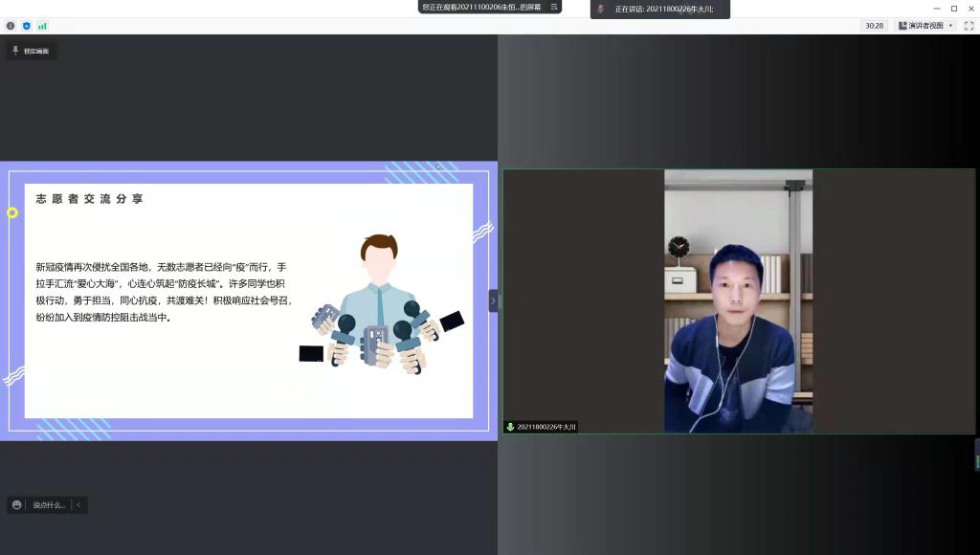The height and width of the screenshot is (555, 980).
Task: Click the 说点什么 chat input box
Action: click(49, 505)
